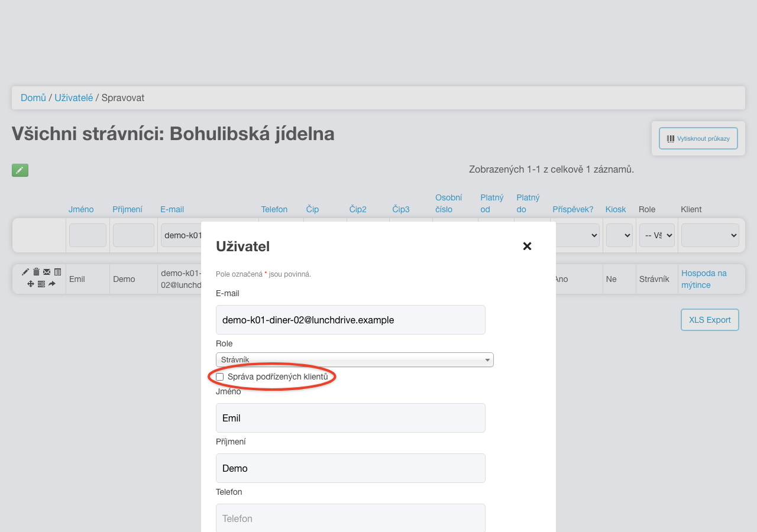Open the Kiosk filter dropdown

coord(619,235)
